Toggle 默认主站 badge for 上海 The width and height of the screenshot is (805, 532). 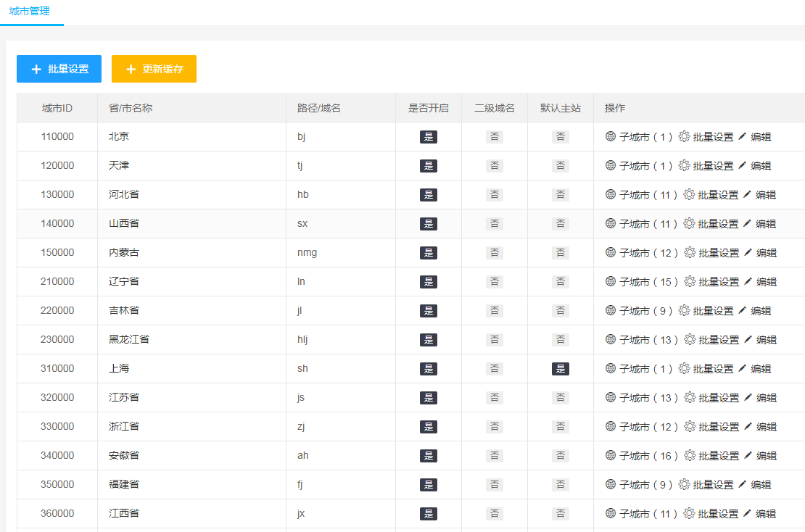(x=560, y=369)
